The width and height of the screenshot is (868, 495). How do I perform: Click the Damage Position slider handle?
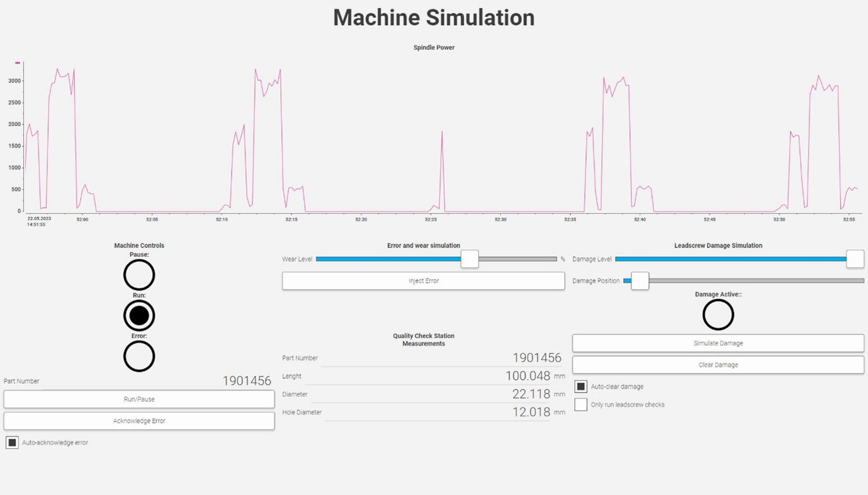tap(640, 281)
